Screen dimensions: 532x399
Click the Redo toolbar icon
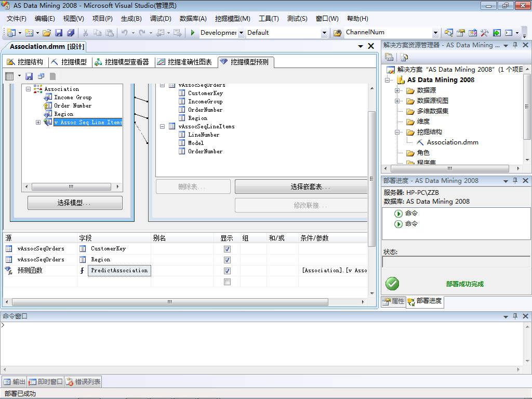coord(142,33)
